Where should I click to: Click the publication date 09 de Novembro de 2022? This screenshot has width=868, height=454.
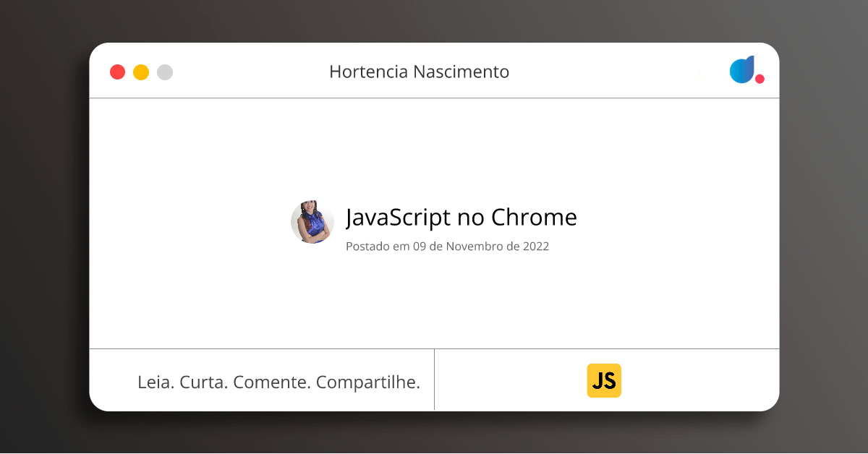pos(448,247)
